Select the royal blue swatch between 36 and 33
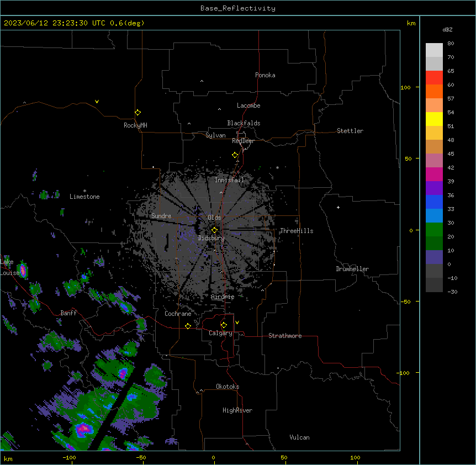This screenshot has width=476, height=465. tap(434, 202)
